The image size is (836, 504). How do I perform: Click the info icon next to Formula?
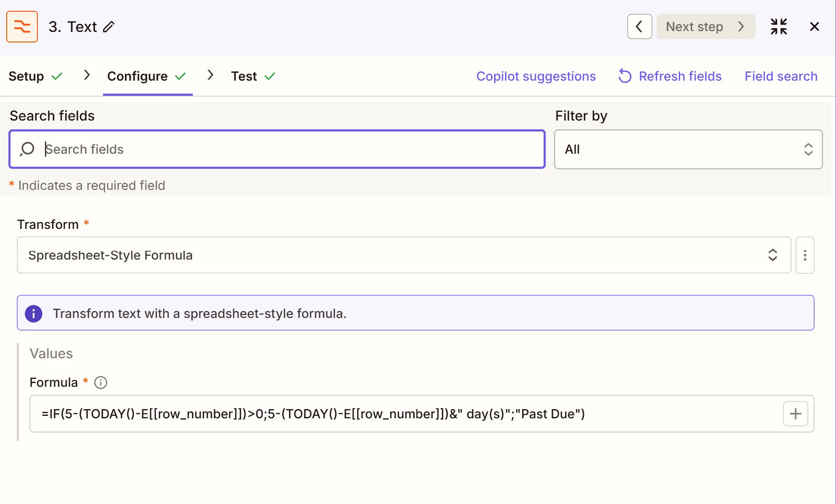tap(100, 382)
